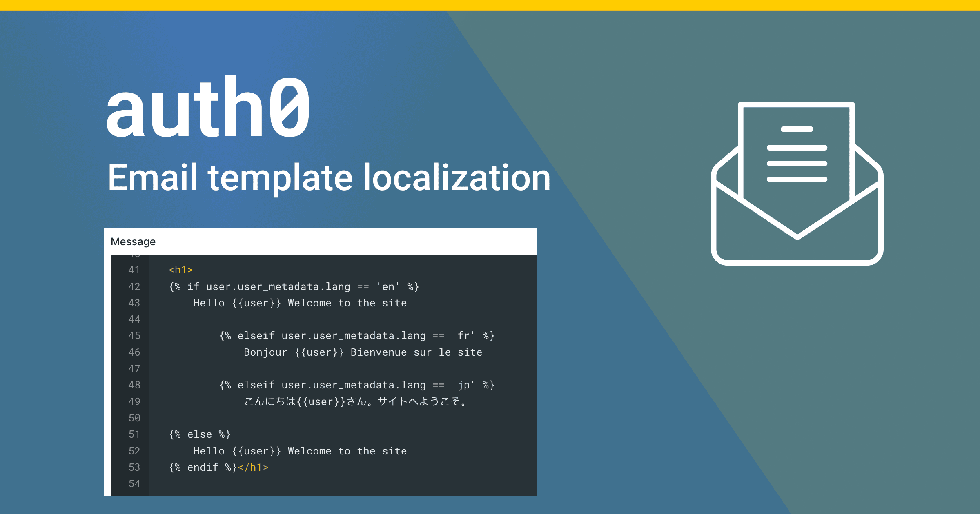Click the opening h1 tag on line 41
This screenshot has width=980, height=514.
tap(180, 270)
